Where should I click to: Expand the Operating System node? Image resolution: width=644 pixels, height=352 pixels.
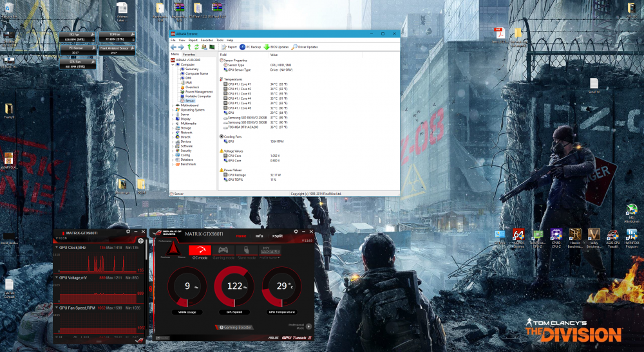coord(173,110)
